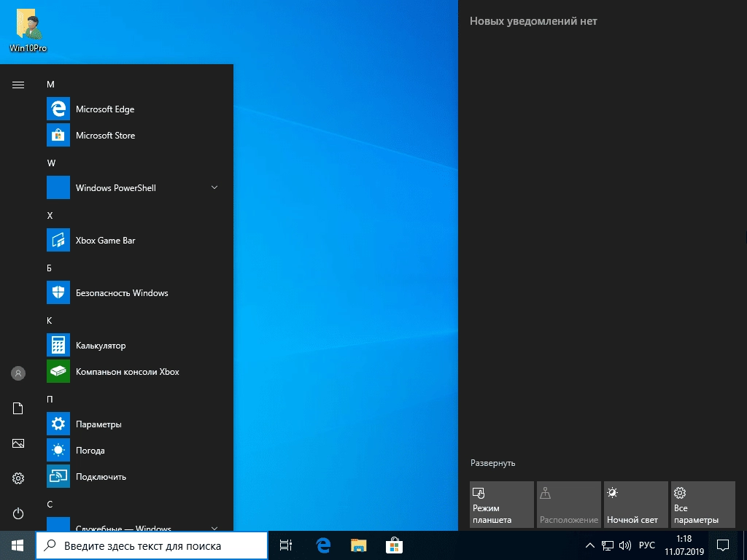Open Documents icon in Start sidebar
The width and height of the screenshot is (747, 560).
[x=18, y=408]
